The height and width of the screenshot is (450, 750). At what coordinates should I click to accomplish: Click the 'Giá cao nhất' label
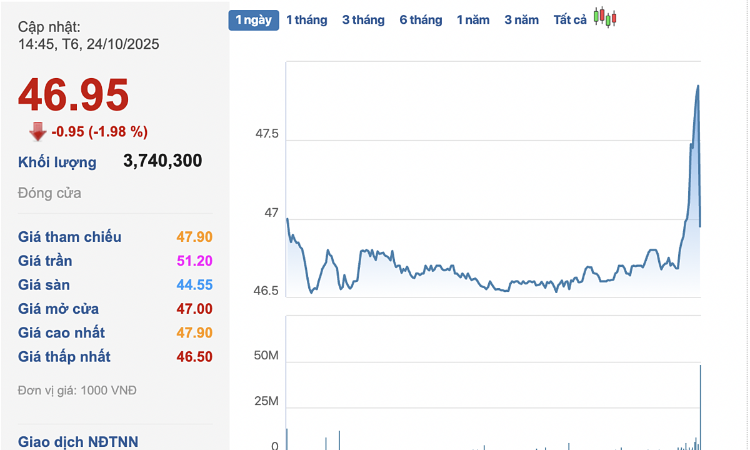[x=61, y=332]
